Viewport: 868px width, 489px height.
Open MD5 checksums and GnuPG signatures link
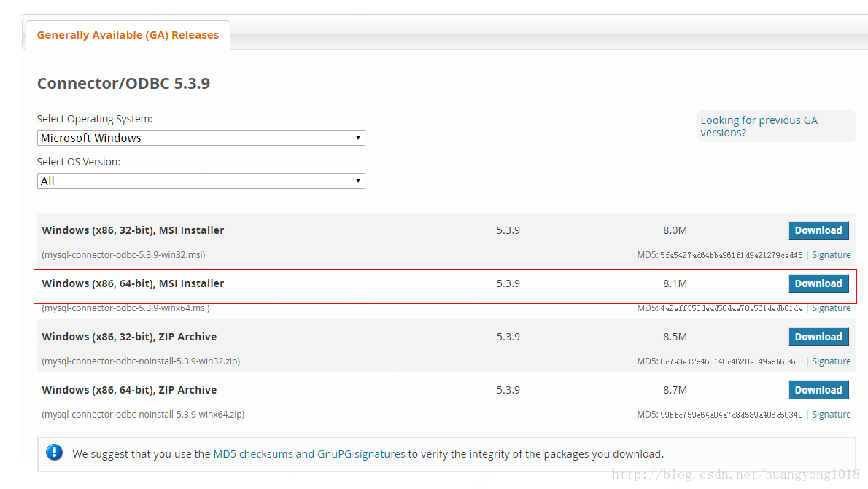[x=309, y=453]
